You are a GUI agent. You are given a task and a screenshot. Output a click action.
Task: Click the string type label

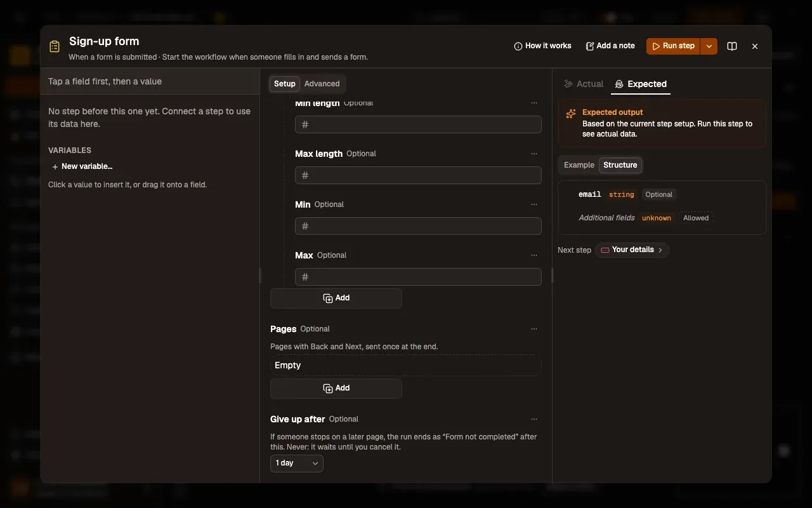pyautogui.click(x=622, y=194)
